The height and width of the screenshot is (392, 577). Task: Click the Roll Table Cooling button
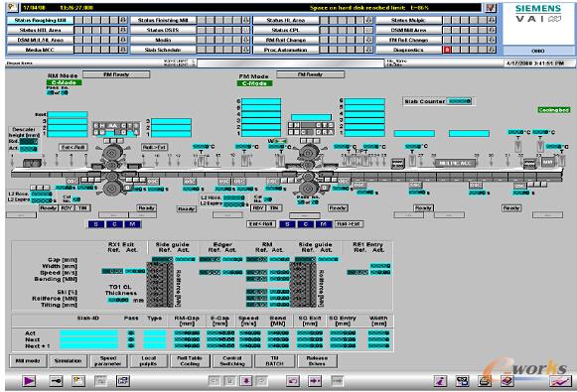(x=190, y=361)
